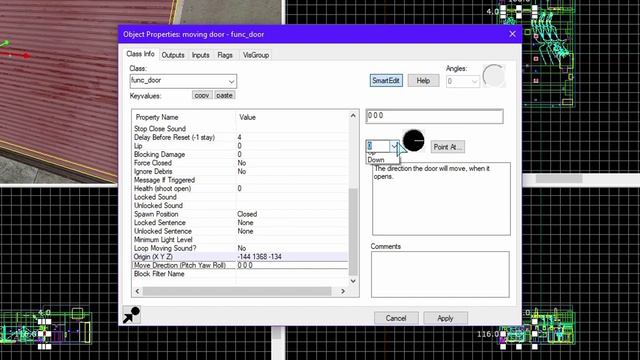Click the Point At... button

(x=447, y=147)
